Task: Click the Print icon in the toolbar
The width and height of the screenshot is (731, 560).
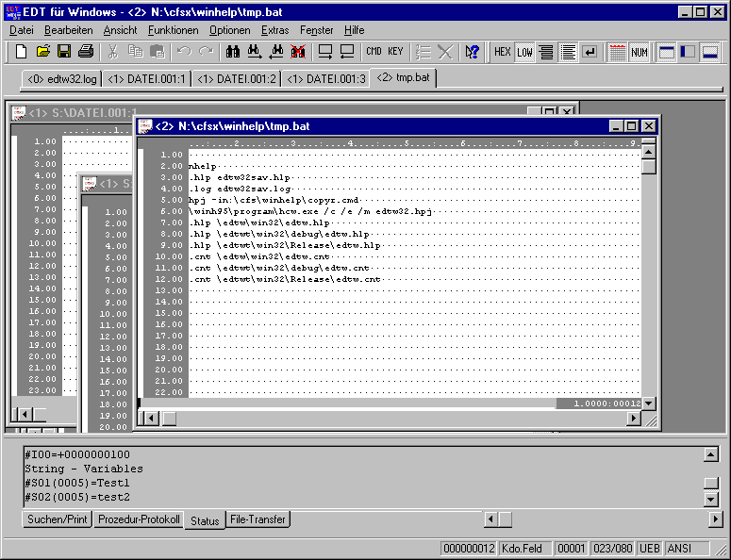Action: tap(86, 52)
